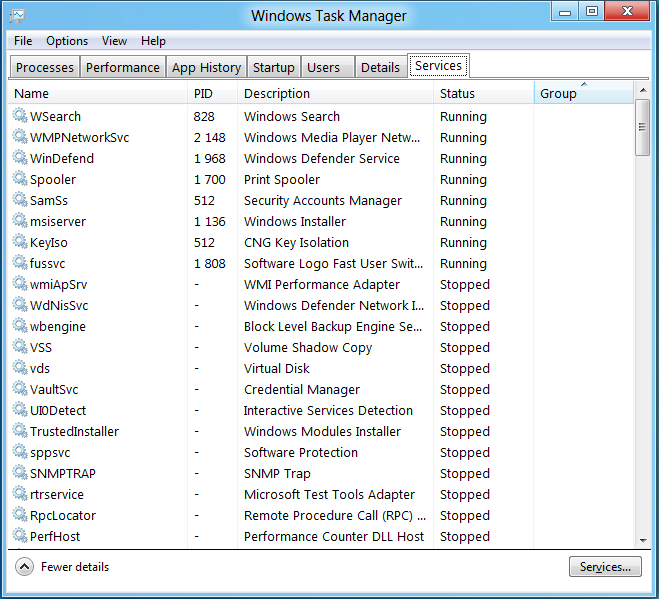
Task: Click the vertical scrollbar thumb
Action: (643, 127)
